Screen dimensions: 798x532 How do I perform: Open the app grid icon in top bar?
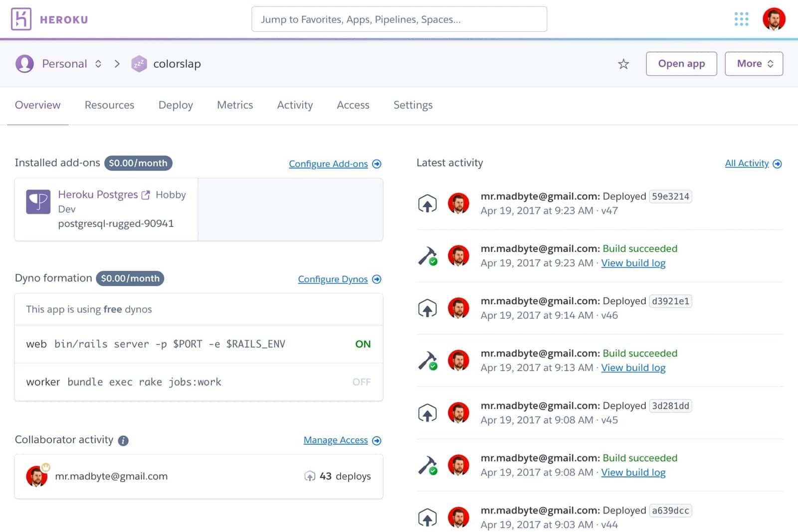pyautogui.click(x=741, y=19)
